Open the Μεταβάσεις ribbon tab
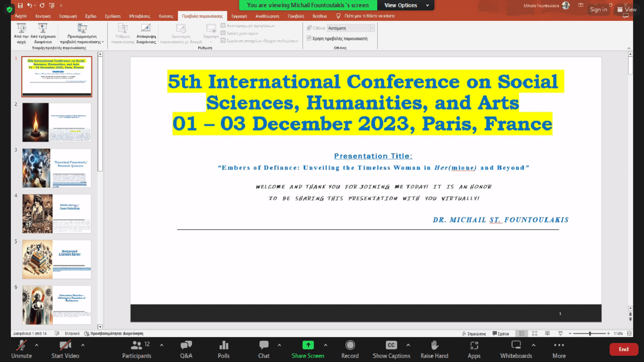Screen dimensions: 644x362 [x=139, y=16]
